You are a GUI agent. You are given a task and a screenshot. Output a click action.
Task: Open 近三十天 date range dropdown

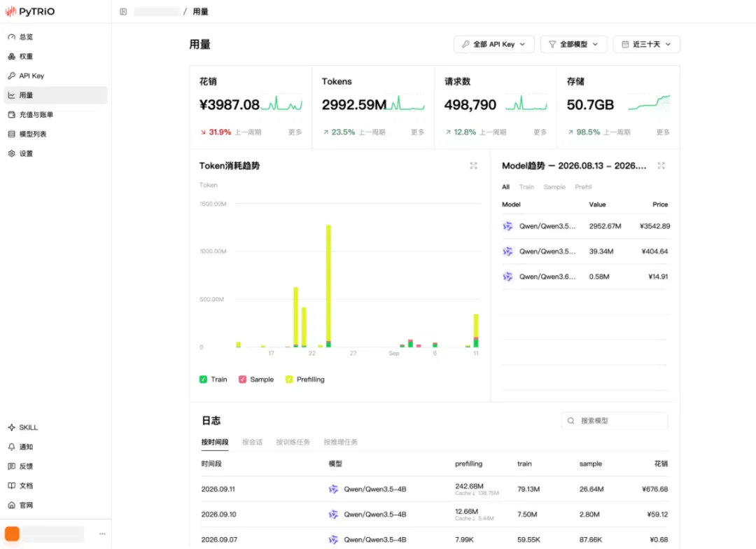coord(647,44)
